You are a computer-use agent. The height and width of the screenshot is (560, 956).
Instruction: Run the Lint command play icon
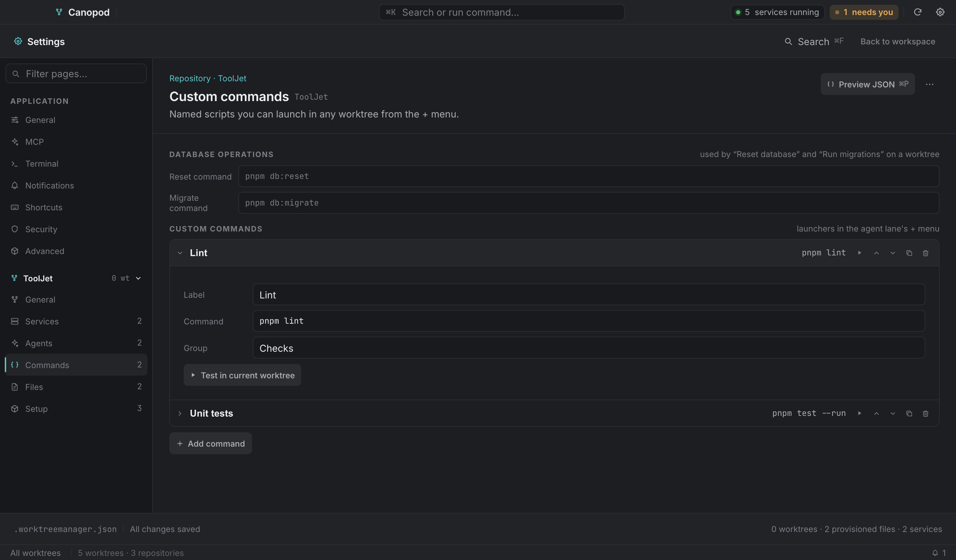[859, 253]
